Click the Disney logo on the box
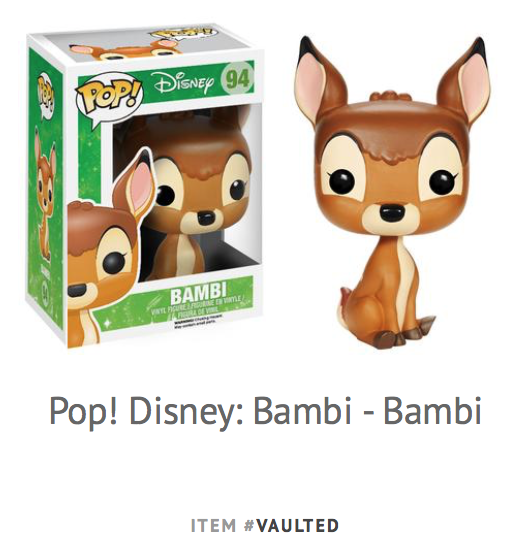The width and height of the screenshot is (516, 556). pos(184,83)
